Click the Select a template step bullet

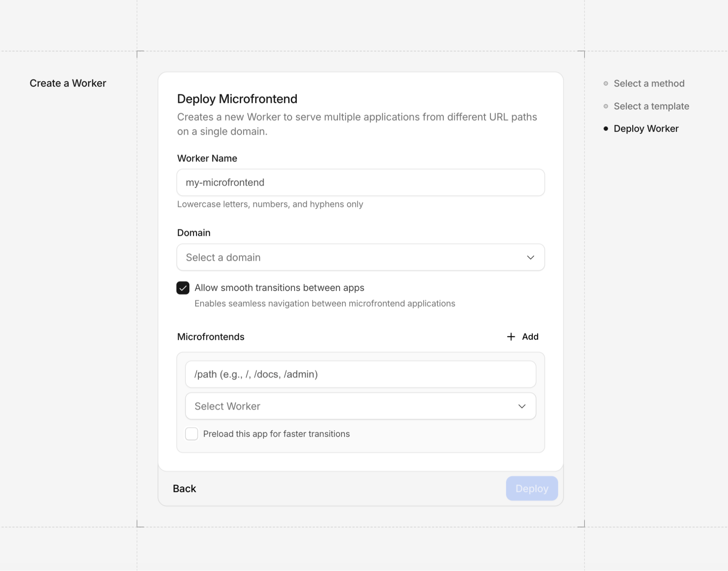pos(606,106)
